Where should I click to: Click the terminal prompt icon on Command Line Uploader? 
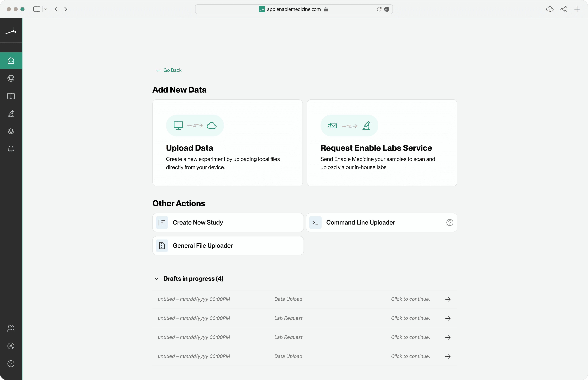tap(315, 222)
